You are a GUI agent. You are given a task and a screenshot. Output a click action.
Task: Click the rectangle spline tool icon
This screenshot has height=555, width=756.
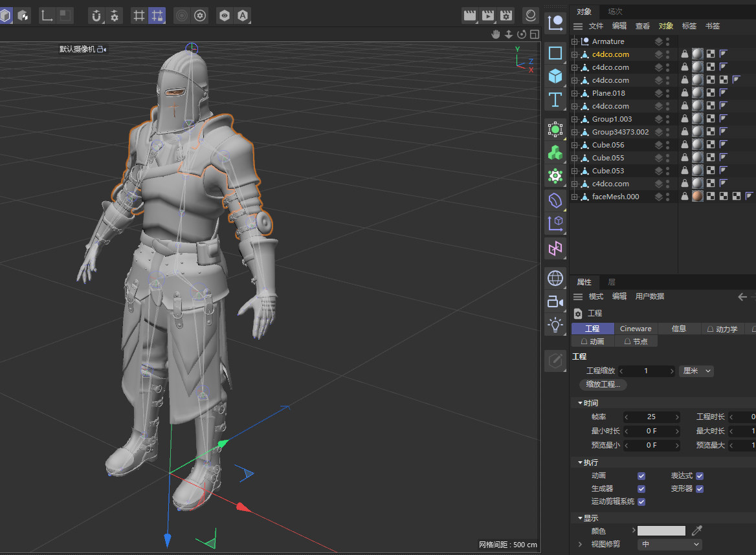555,53
